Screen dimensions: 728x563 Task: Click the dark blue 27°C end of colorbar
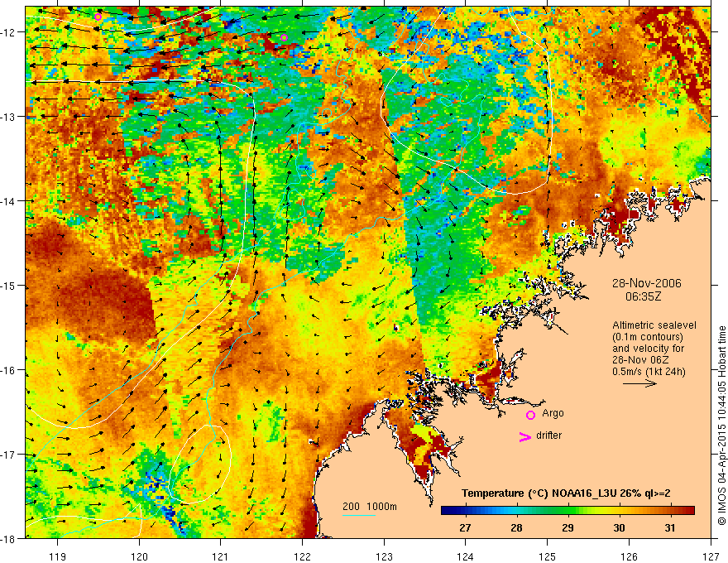(x=450, y=511)
